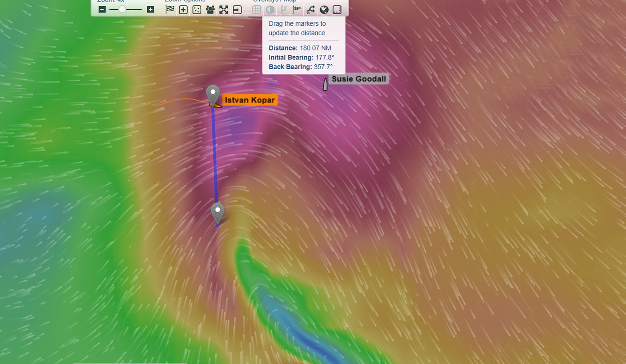626x364 pixels.
Task: Zoom to the fleet group icon
Action: [210, 10]
